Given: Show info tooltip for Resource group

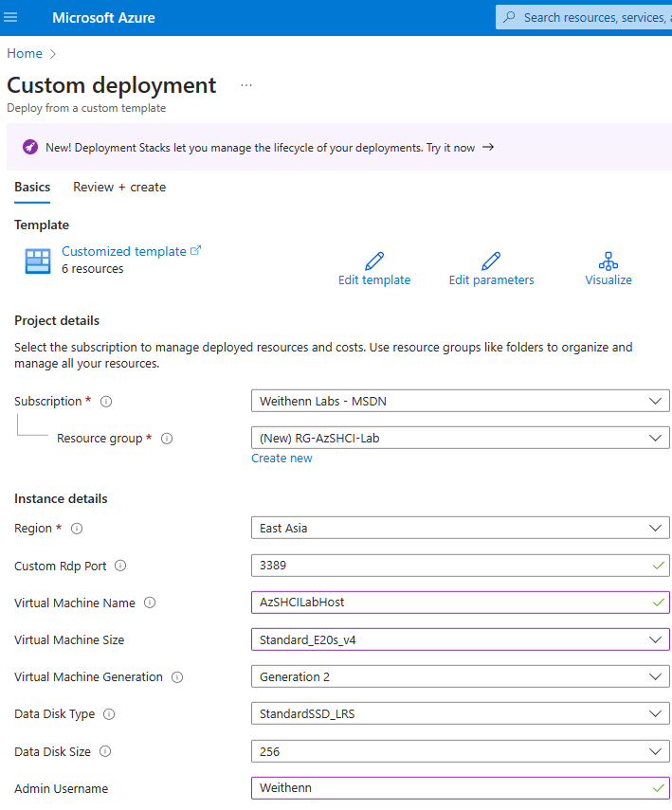Looking at the screenshot, I should pyautogui.click(x=167, y=439).
